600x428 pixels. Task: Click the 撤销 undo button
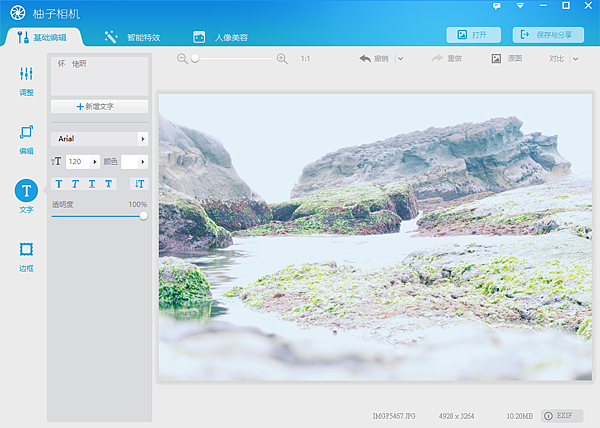(x=374, y=59)
